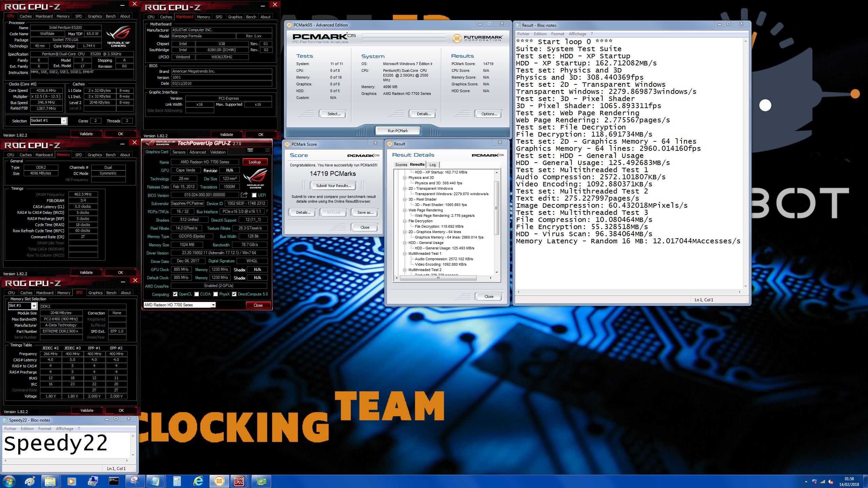Open the Affichage menu in Speedy22 notepad
Image resolution: width=868 pixels, height=488 pixels.
click(x=64, y=429)
